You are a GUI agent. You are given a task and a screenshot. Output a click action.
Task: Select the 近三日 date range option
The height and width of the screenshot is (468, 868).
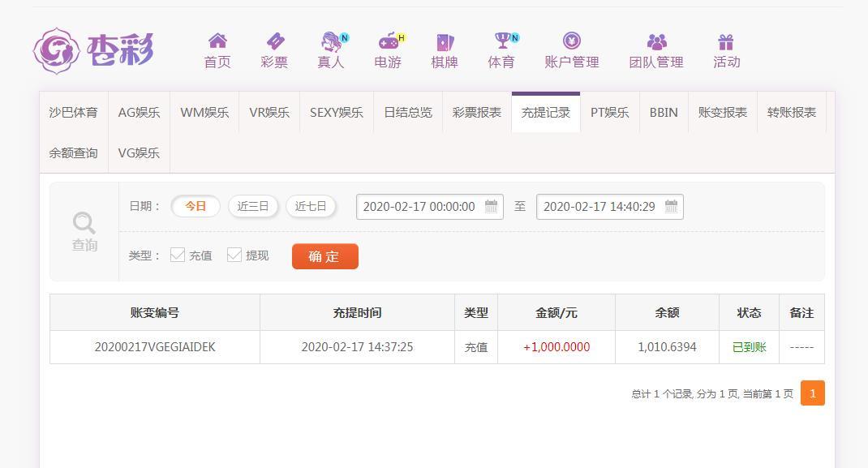click(253, 206)
